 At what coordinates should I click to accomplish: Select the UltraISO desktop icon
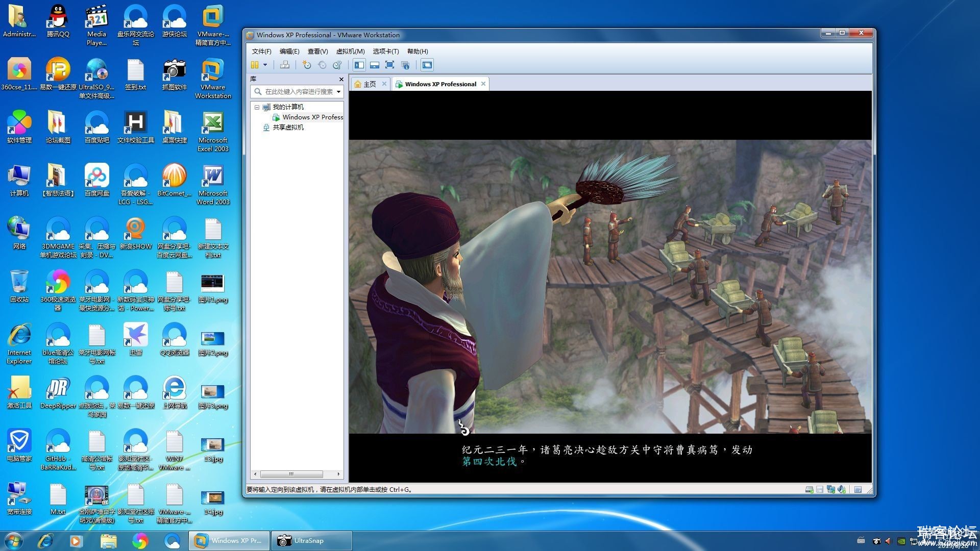pyautogui.click(x=96, y=78)
